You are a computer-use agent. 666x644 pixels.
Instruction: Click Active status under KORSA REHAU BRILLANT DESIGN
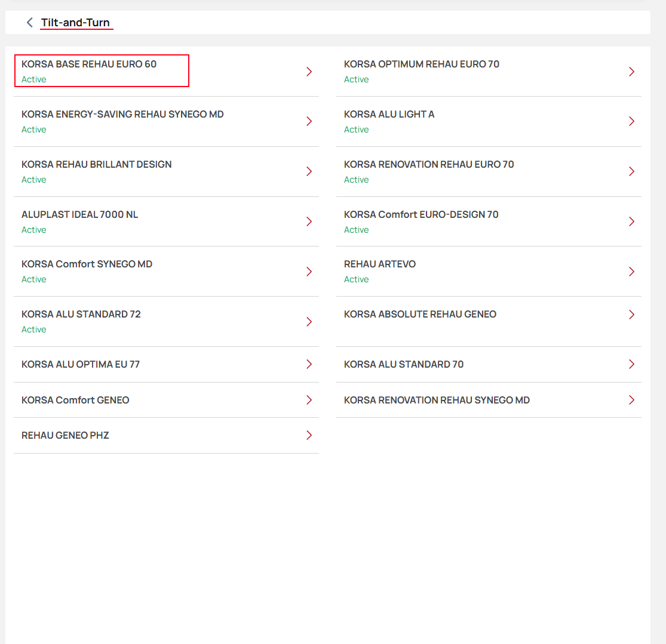pyautogui.click(x=34, y=180)
